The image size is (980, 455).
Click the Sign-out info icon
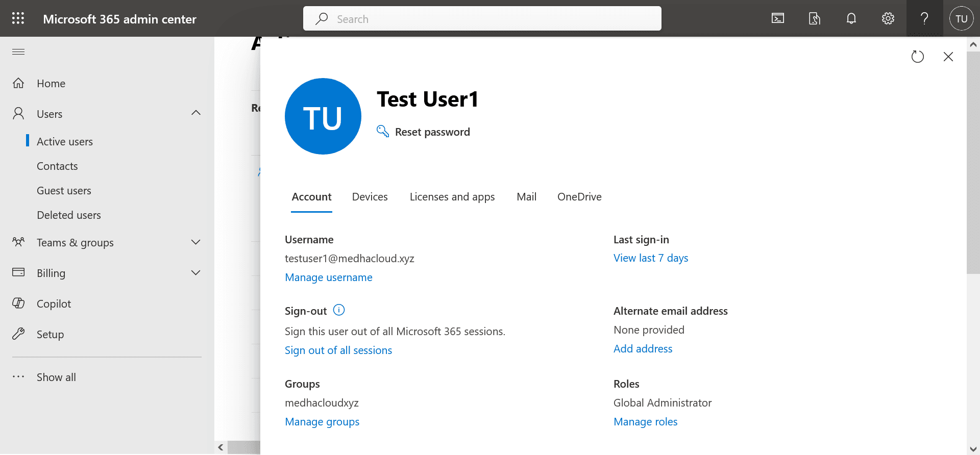point(339,310)
